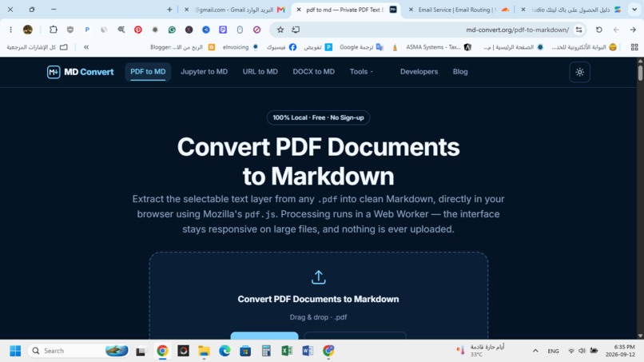Screen dimensions: 644x362
Task: Open the Chrome three-dot menu
Action: (x=10, y=30)
